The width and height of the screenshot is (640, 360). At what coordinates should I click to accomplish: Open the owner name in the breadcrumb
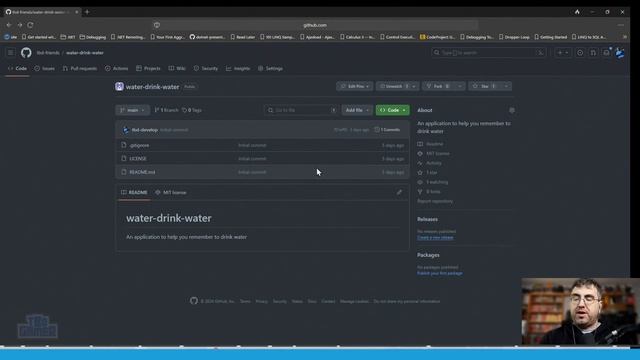(x=48, y=53)
